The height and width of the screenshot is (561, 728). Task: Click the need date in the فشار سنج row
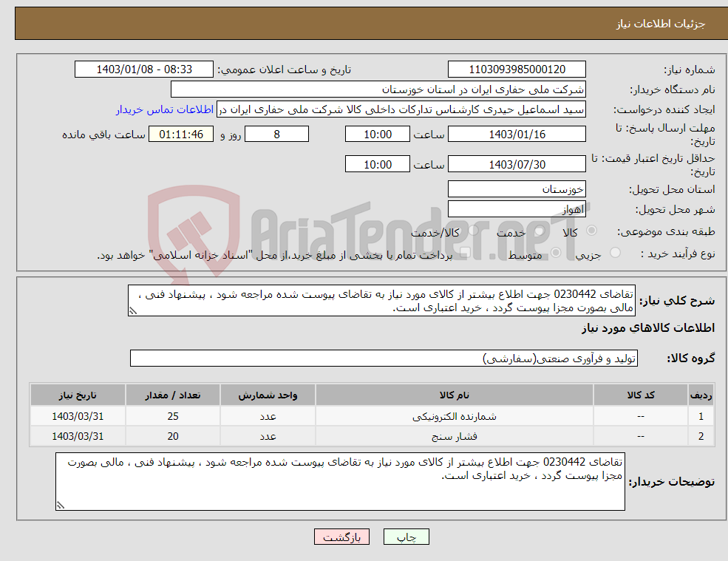click(x=78, y=436)
